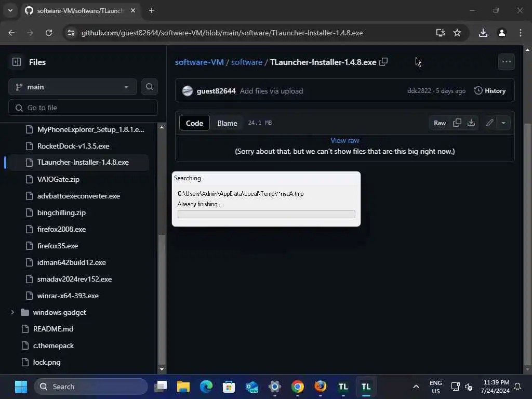Screen dimensions: 532x399
Task: Open Task View on taskbar
Action: point(161,387)
